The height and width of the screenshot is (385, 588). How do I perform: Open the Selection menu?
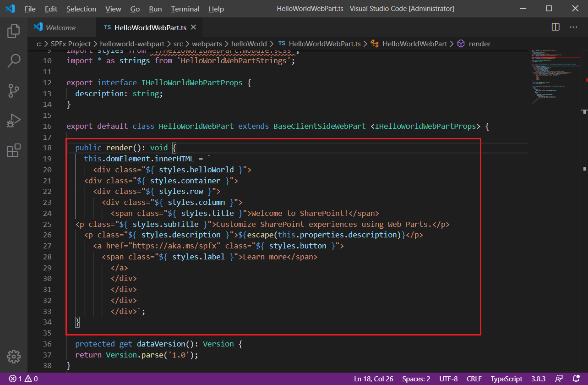coord(81,9)
